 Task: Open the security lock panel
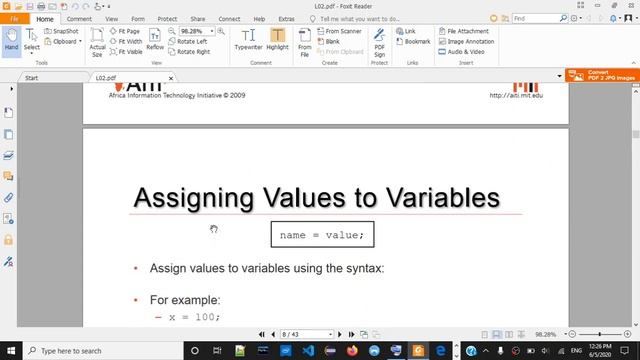coord(8,240)
